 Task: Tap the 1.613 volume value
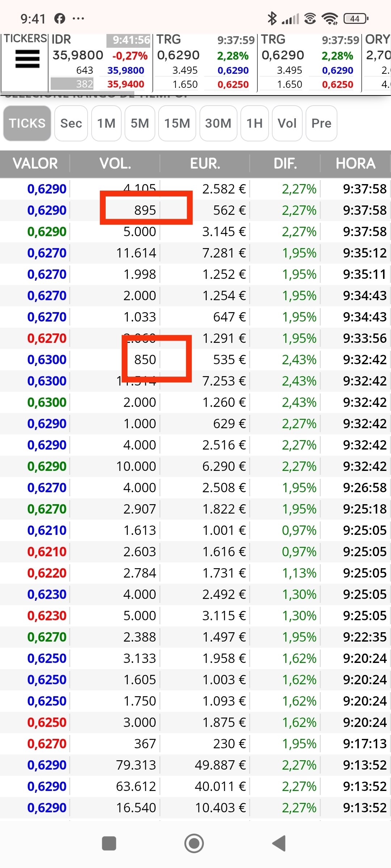click(x=140, y=530)
